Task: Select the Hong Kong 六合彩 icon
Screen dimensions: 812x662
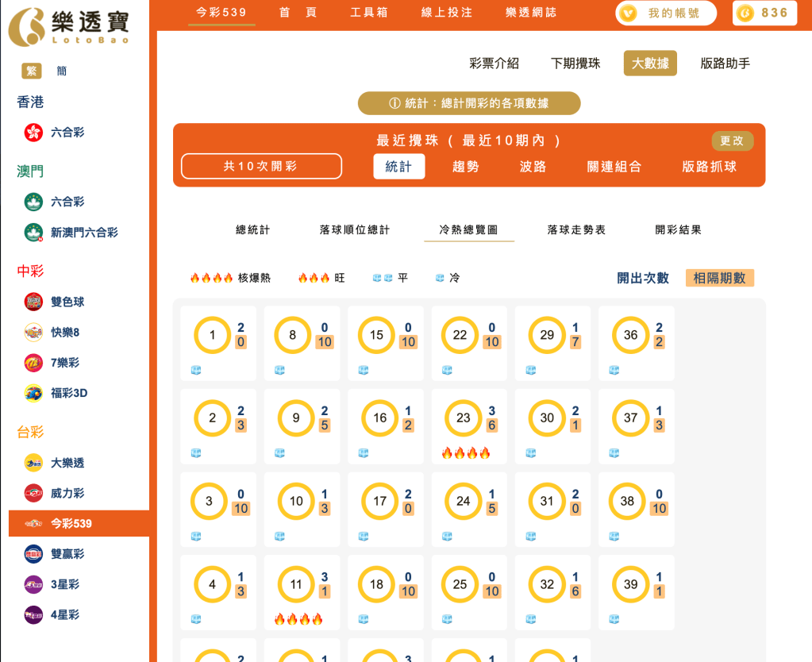Action: (33, 133)
